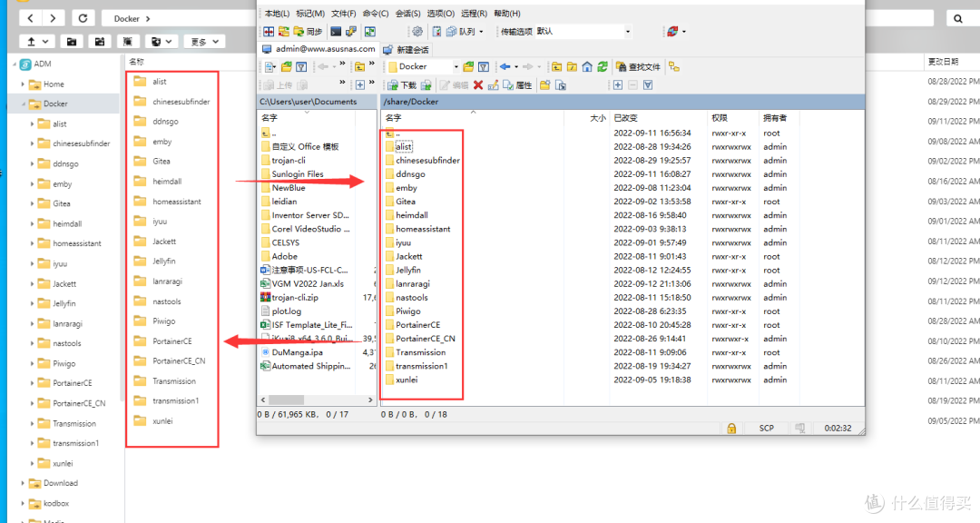
Task: Select the remote homeassistant folder in WinSCP
Action: point(423,229)
